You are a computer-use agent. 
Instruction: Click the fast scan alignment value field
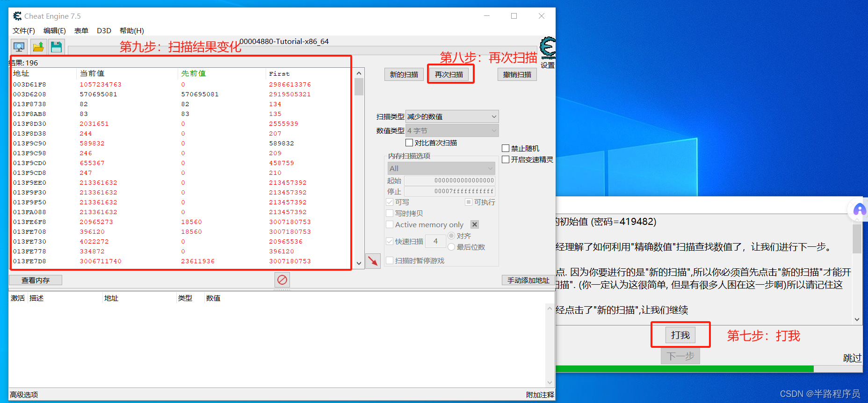(435, 241)
